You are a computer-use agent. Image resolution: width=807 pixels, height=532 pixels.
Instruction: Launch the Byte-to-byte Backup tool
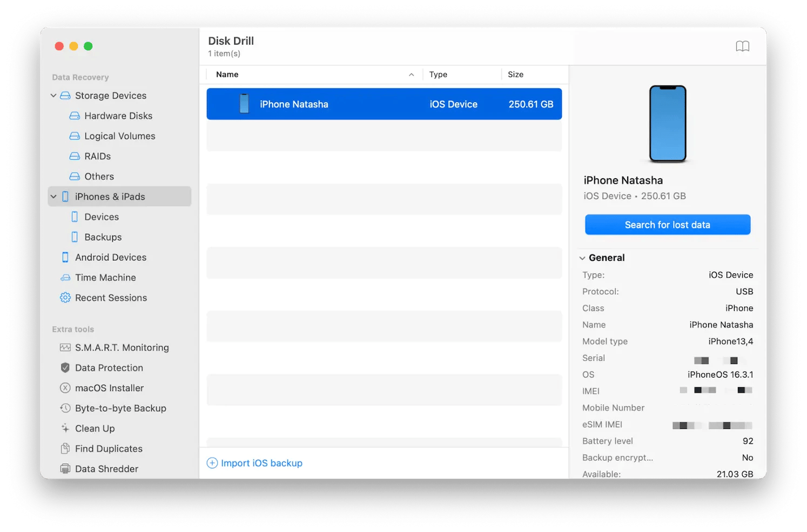pos(120,408)
